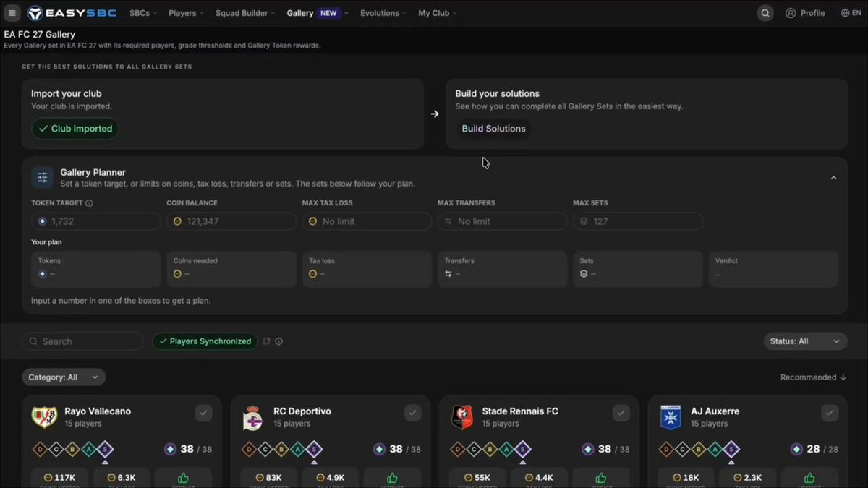868x488 pixels.
Task: Focus the Max Transfers input field
Action: click(502, 221)
